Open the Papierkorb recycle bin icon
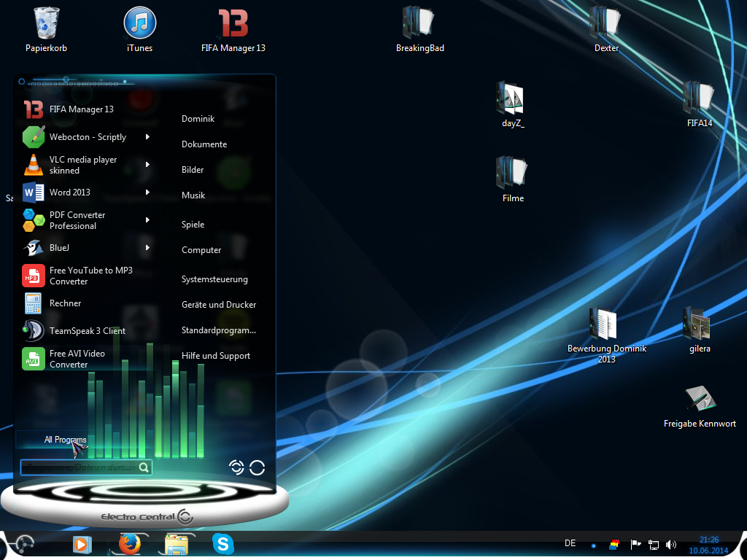This screenshot has width=747, height=560. point(46,23)
